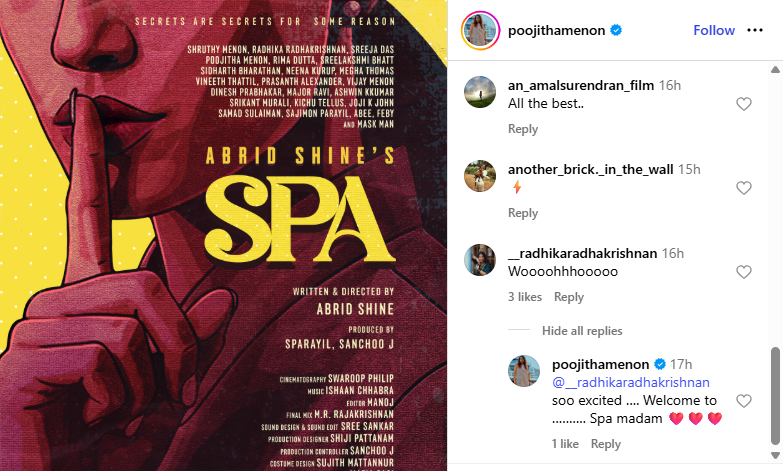Like the "Woooohhhooooo" comment heart
This screenshot has height=471, width=783.
[x=744, y=272]
